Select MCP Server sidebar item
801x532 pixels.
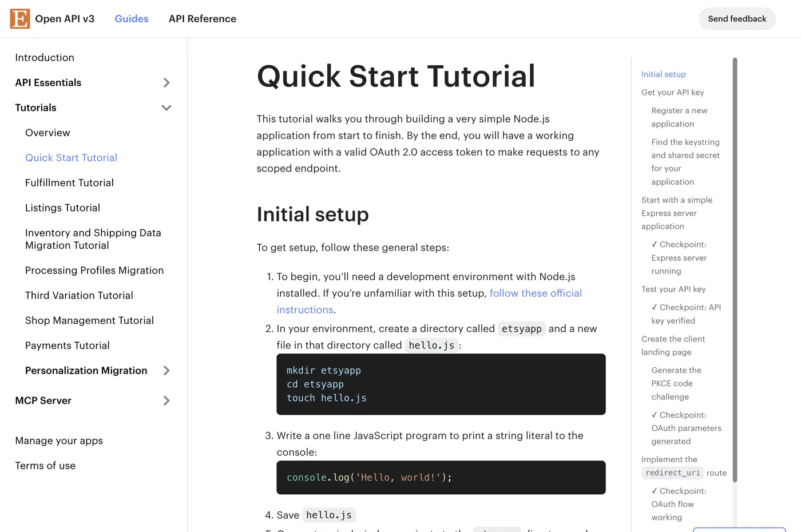43,401
